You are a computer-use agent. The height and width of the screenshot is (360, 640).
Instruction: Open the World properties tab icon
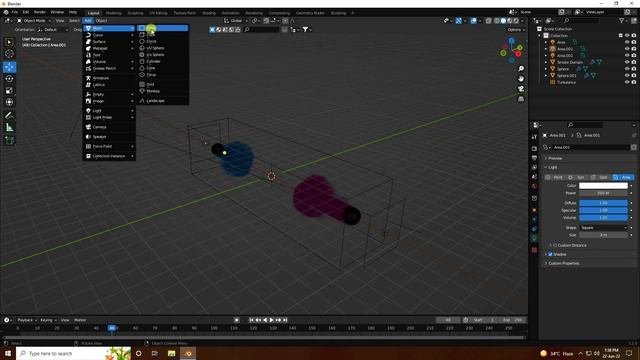point(534,186)
